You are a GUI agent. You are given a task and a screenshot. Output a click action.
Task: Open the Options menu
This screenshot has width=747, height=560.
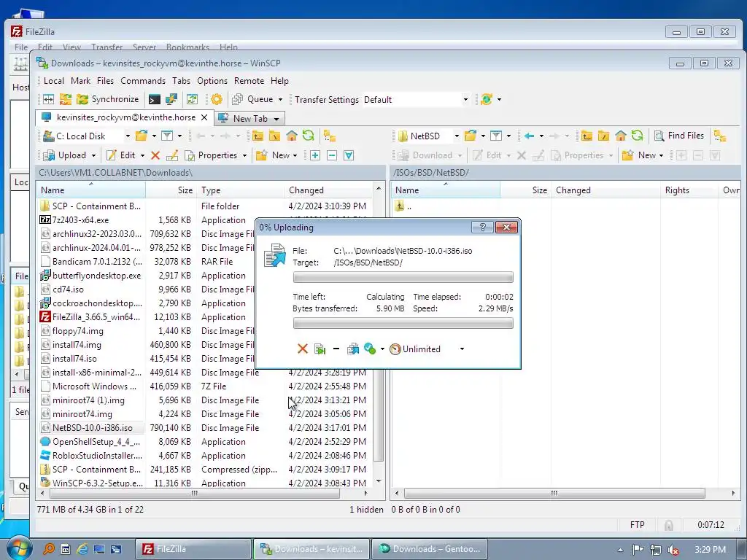click(x=212, y=81)
